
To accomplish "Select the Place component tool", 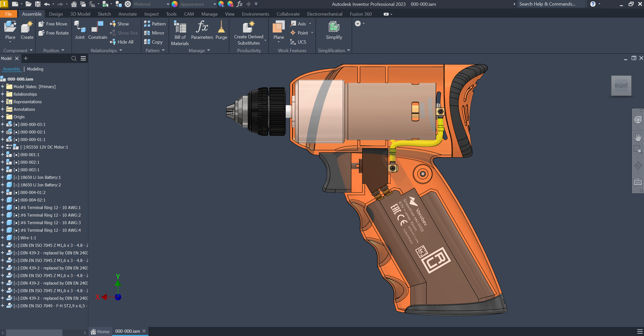I will (10, 29).
